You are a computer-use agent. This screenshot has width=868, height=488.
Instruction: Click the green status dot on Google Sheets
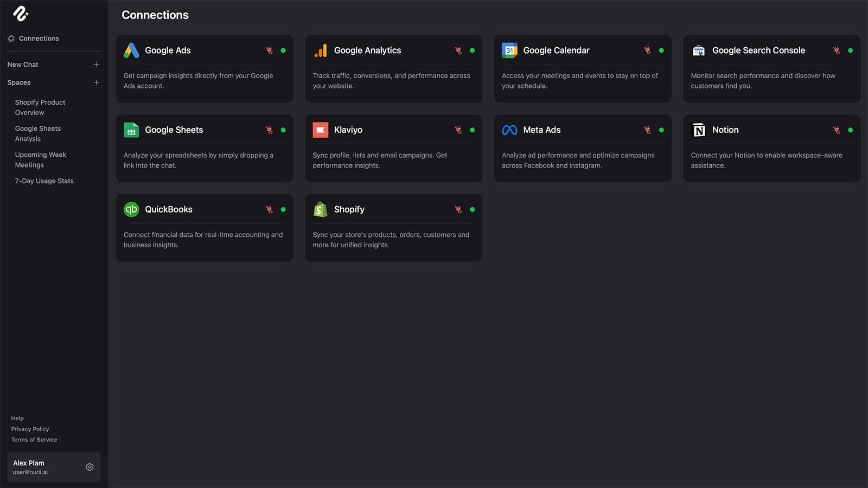[283, 130]
